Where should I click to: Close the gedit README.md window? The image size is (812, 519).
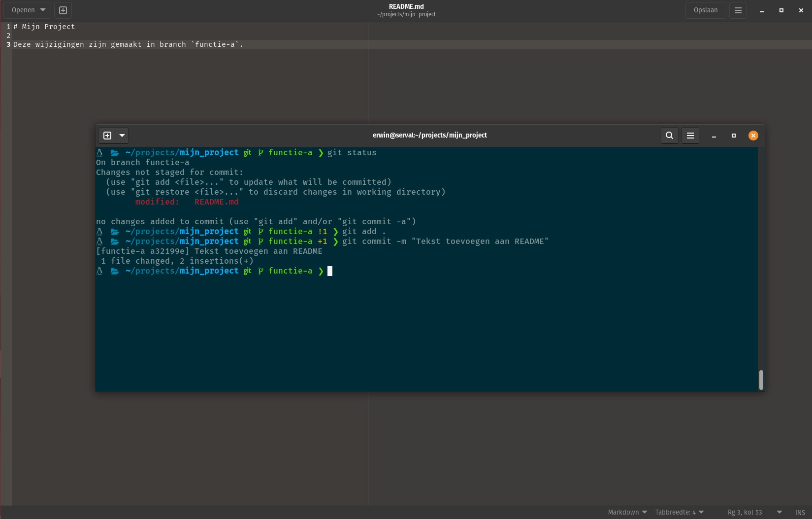(x=801, y=10)
